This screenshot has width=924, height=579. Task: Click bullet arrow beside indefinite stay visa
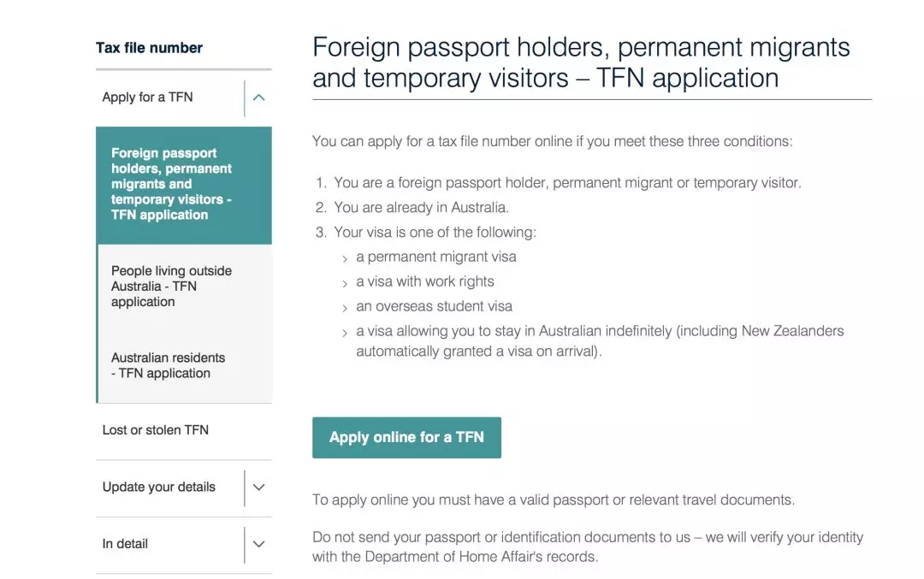[x=345, y=333]
